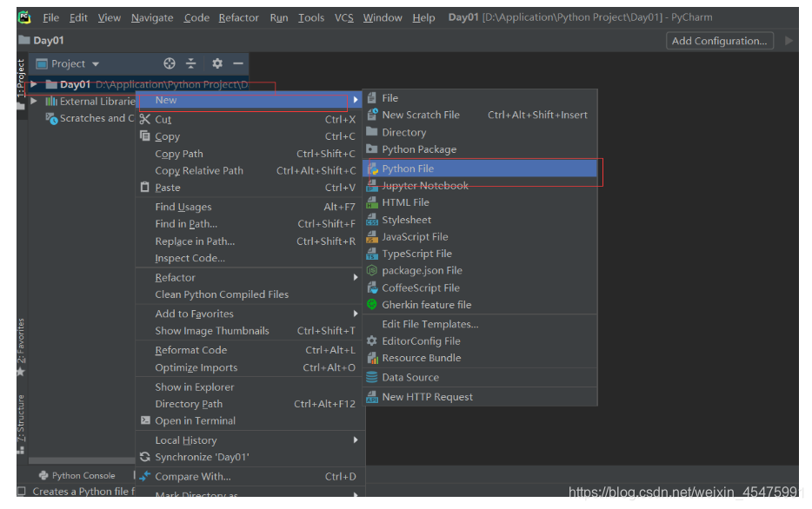Viewport: 812px width, 509px height.
Task: Click Day01 breadcrumb in navigation bar
Action: (42, 40)
